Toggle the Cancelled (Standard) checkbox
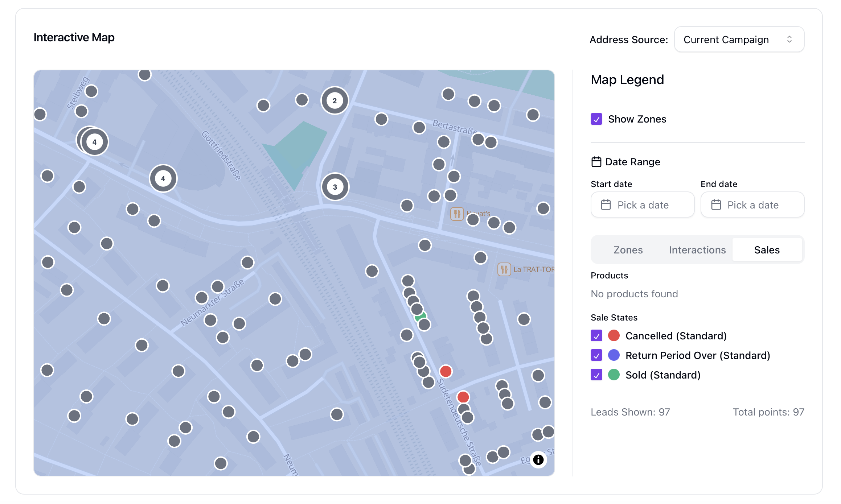This screenshot has width=841, height=504. (596, 336)
